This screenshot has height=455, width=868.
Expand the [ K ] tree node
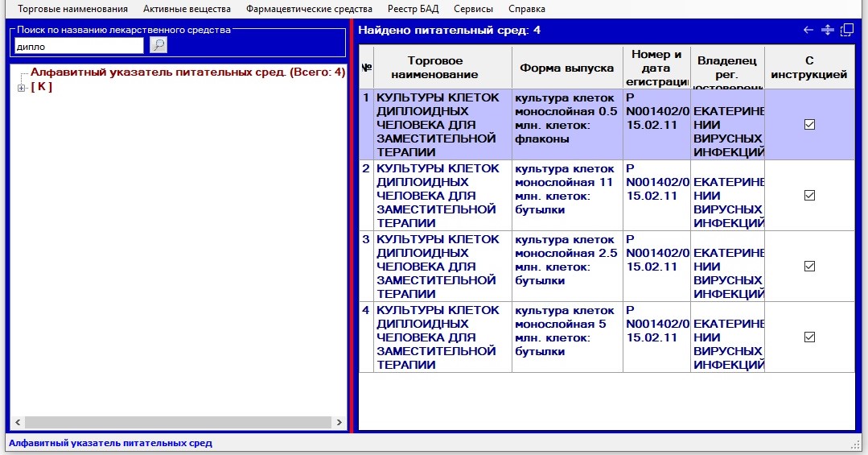(x=22, y=88)
